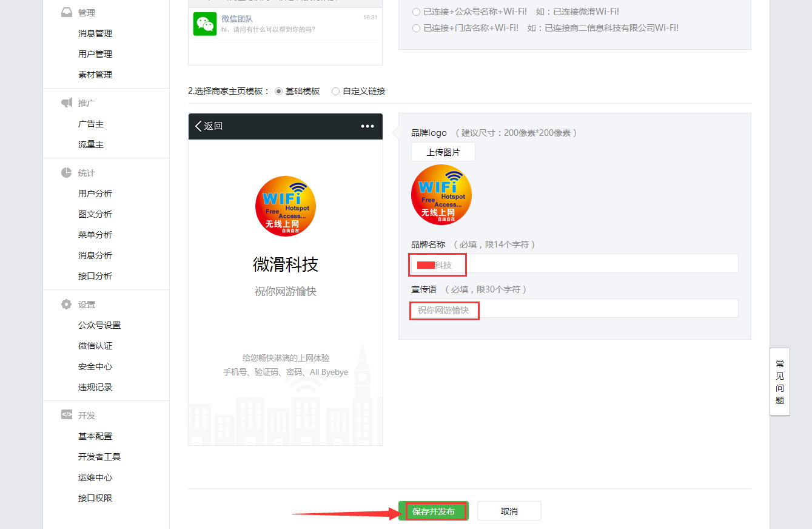812x529 pixels.
Task: Click the 设置 gear icon
Action: [67, 305]
